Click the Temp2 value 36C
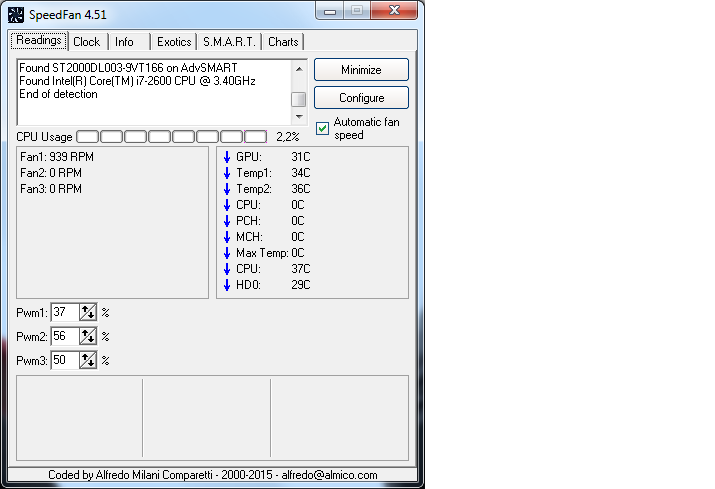Screen dimensions: 715x489 [x=301, y=189]
